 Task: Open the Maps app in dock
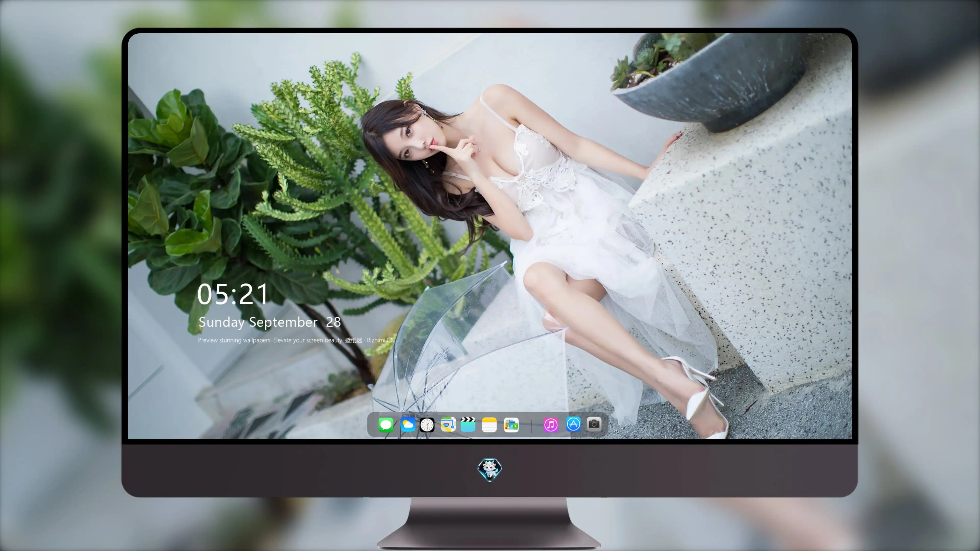coord(448,424)
